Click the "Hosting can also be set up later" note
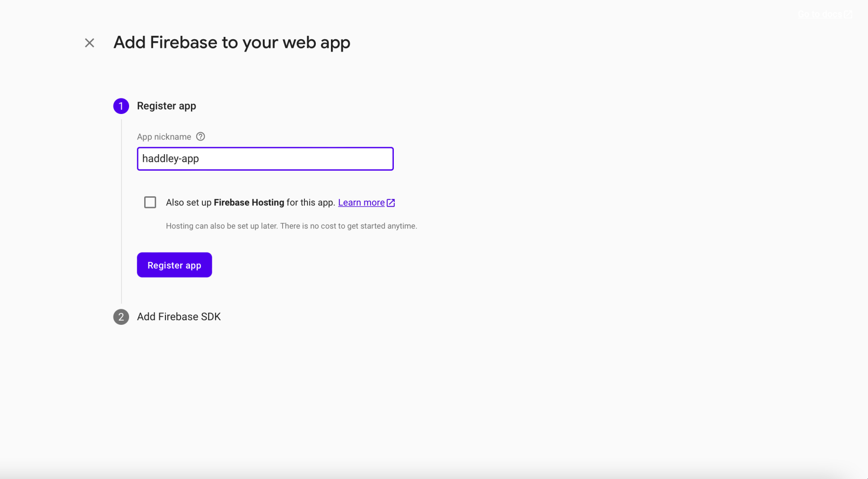Screen dimensions: 868x479 (291, 226)
